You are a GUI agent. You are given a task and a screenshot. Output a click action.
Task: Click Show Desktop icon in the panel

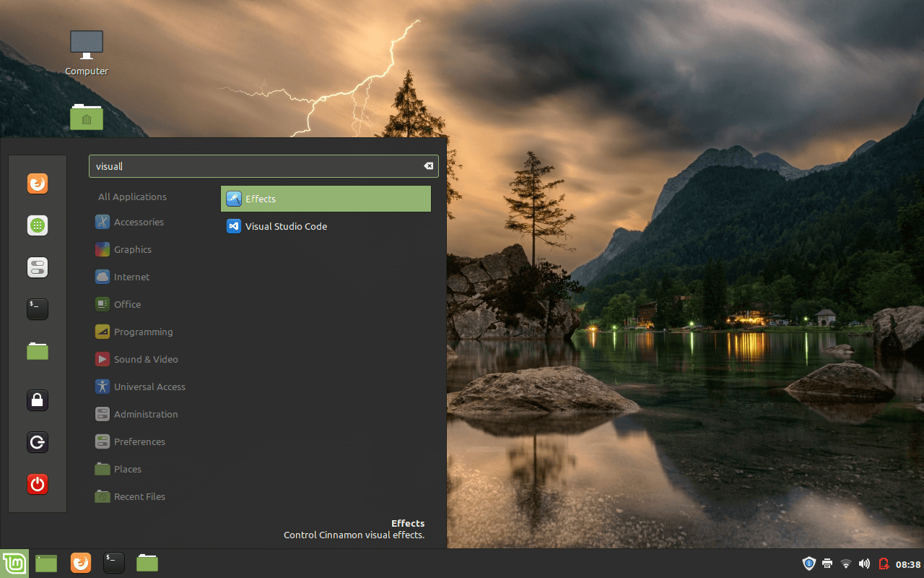click(46, 563)
